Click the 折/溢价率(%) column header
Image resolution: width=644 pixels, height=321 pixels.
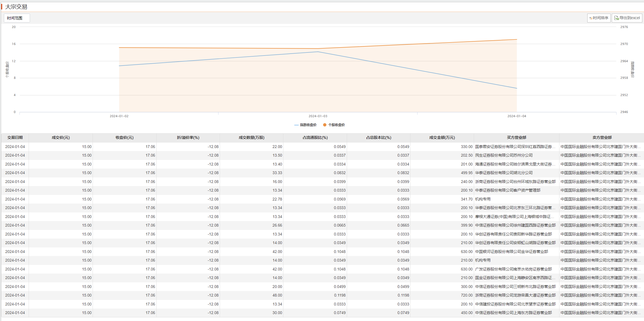coord(188,138)
